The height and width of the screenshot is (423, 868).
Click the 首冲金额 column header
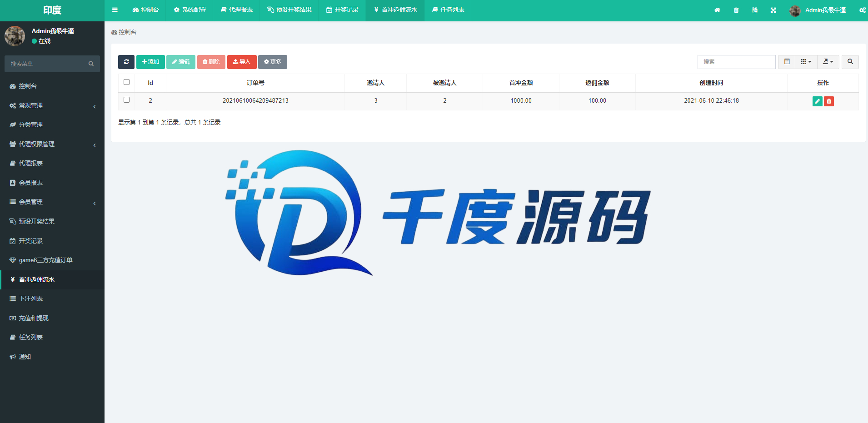point(521,83)
